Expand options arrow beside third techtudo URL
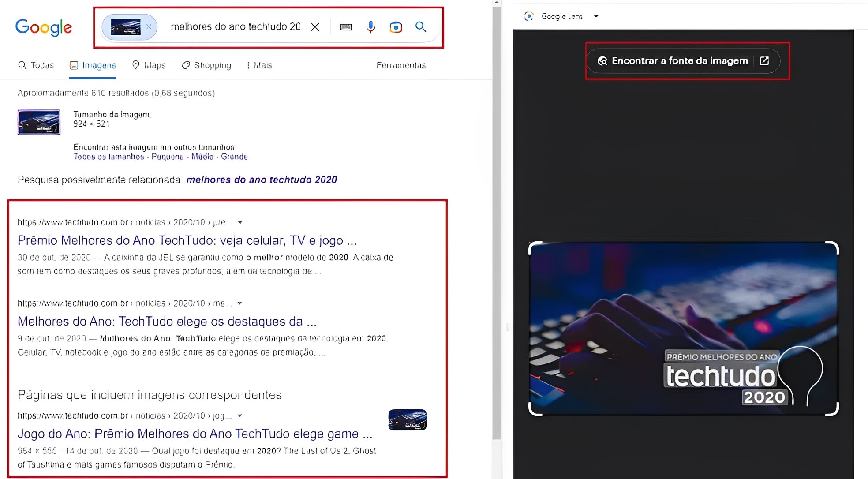The height and width of the screenshot is (479, 868). [239, 415]
